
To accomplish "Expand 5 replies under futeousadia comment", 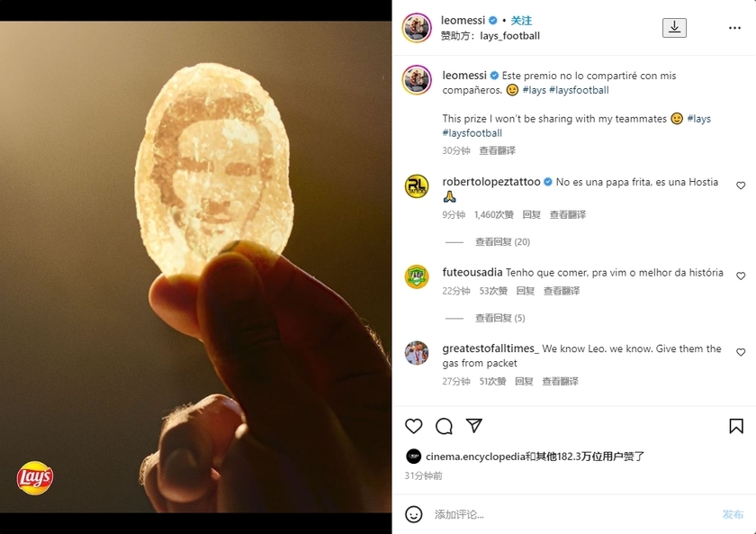I will coord(499,318).
